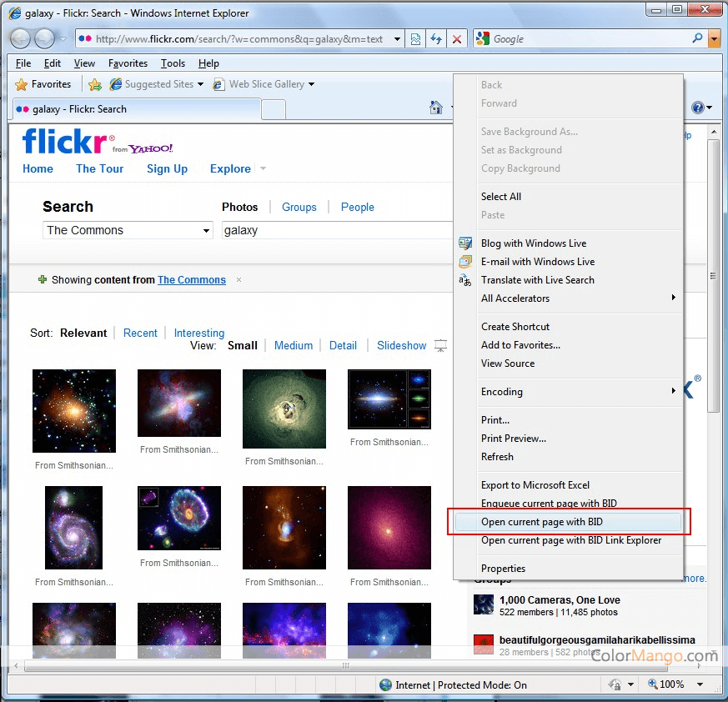
Task: Click the Refresh icon beside the address bar
Action: (x=435, y=39)
